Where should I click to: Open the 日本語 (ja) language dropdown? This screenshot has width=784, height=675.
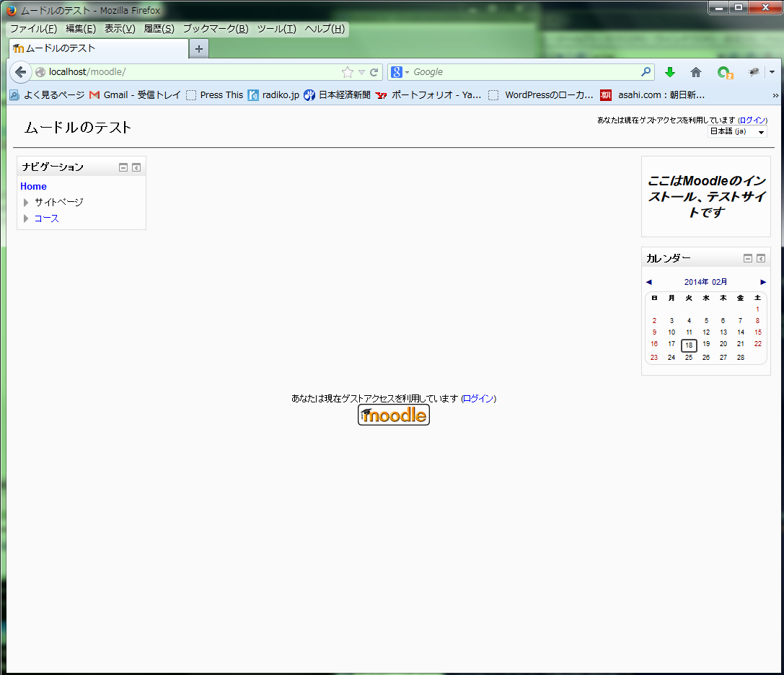pyautogui.click(x=738, y=131)
